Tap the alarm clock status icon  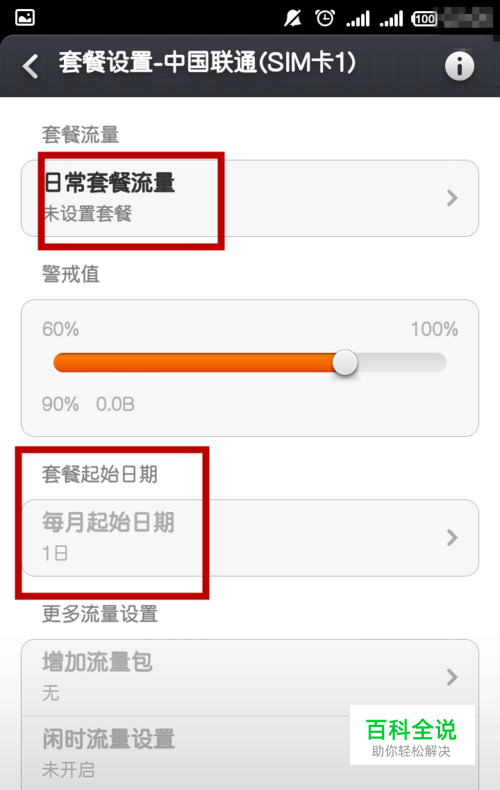tap(325, 19)
